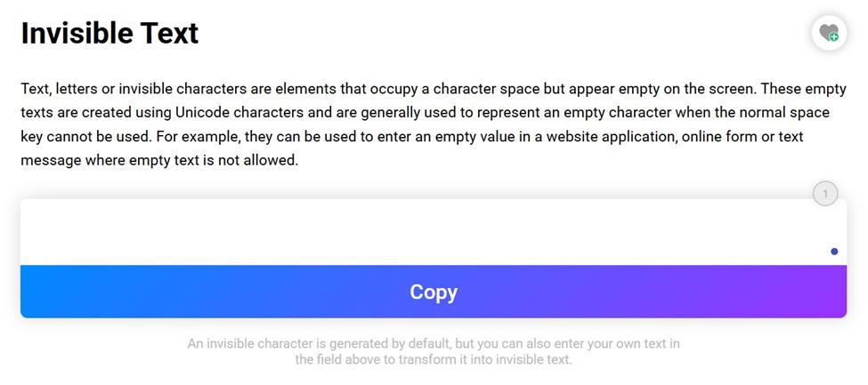Click the word 'Copy' on the purple-blue bar
Screen dimensions: 868x385
[x=434, y=292]
